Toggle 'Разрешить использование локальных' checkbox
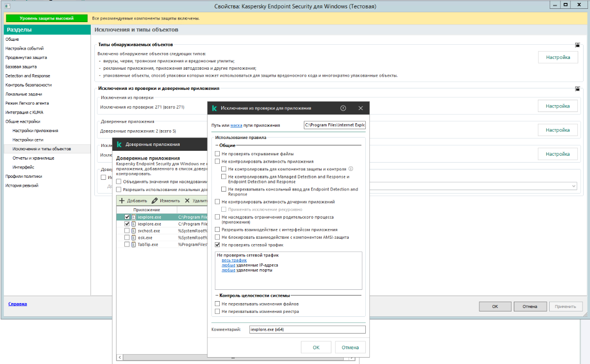Screen dimensions: 590x364 [x=118, y=189]
